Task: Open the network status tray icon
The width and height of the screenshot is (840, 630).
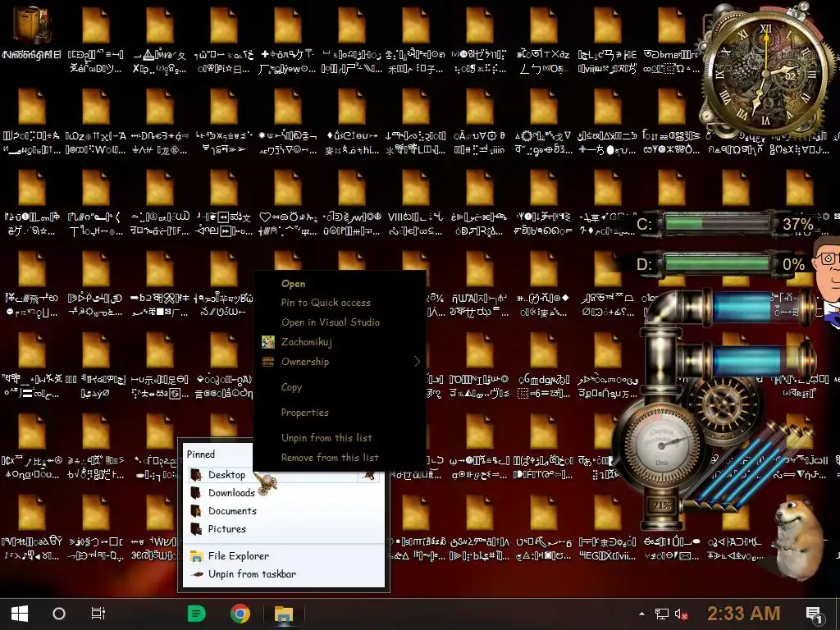Action: [x=662, y=614]
